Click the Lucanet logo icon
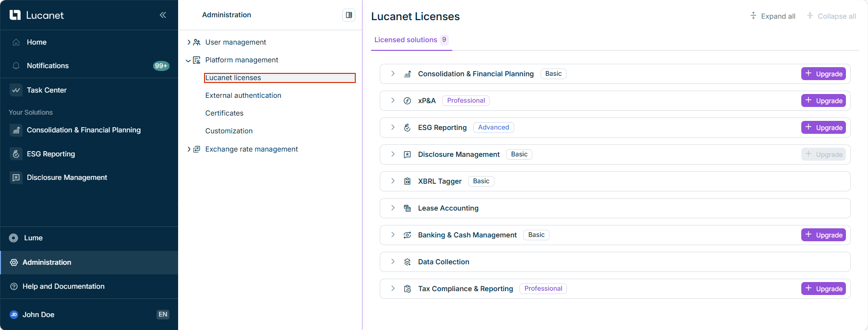Screen dimensions: 868x330 pos(15,15)
